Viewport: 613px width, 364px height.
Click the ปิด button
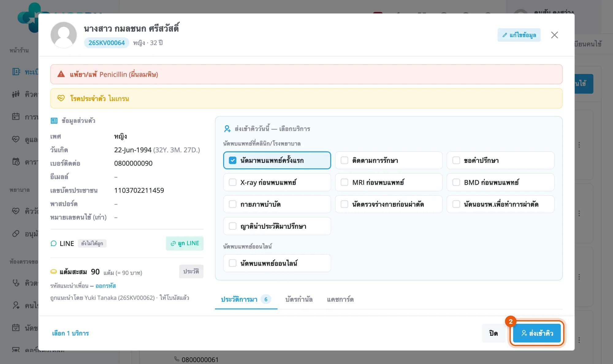click(x=493, y=333)
